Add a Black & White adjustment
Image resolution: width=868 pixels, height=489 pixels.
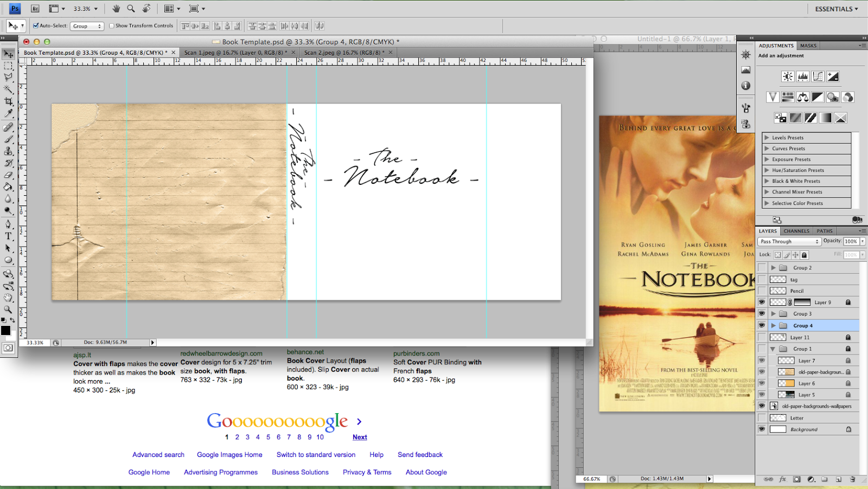(818, 97)
